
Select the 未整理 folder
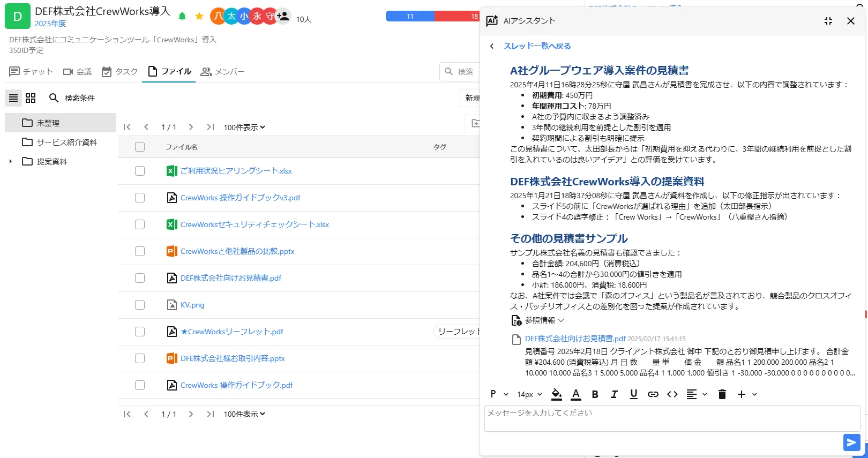coord(61,123)
